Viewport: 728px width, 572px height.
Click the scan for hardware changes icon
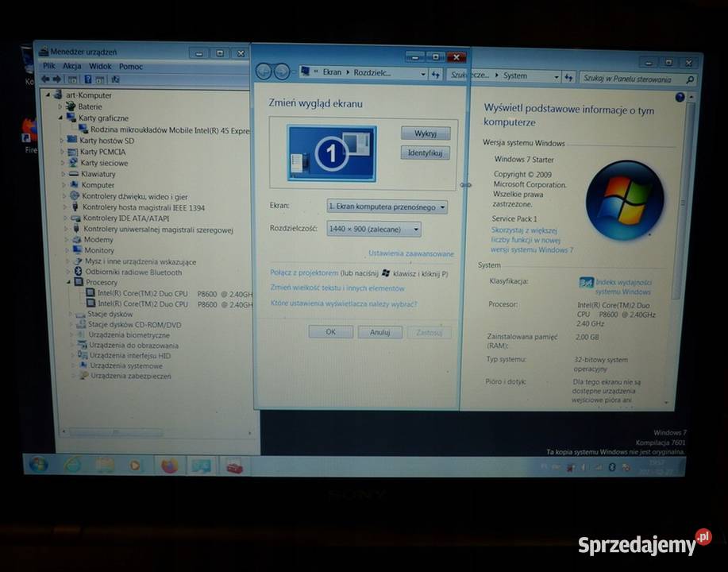coord(115,79)
